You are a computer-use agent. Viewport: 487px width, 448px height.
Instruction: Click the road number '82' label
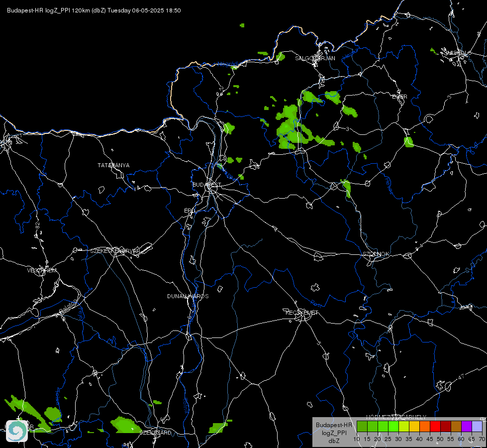pyautogui.click(x=38, y=225)
